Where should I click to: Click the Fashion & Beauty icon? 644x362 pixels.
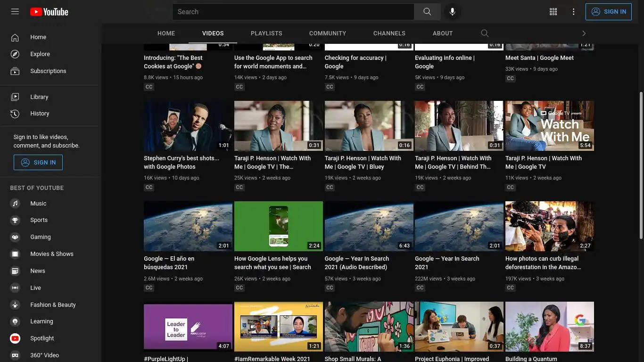coord(15,305)
